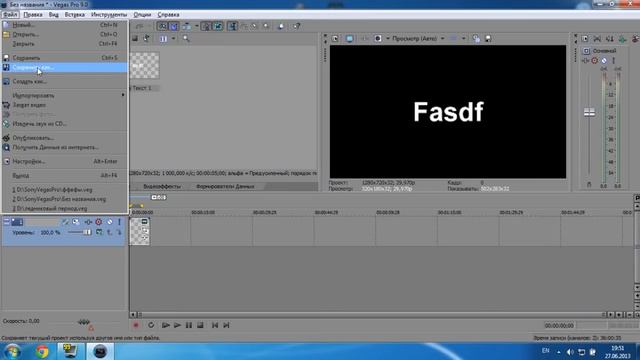Click master bus FX icon
Viewport: 640px width, 360px height.
[x=586, y=61]
